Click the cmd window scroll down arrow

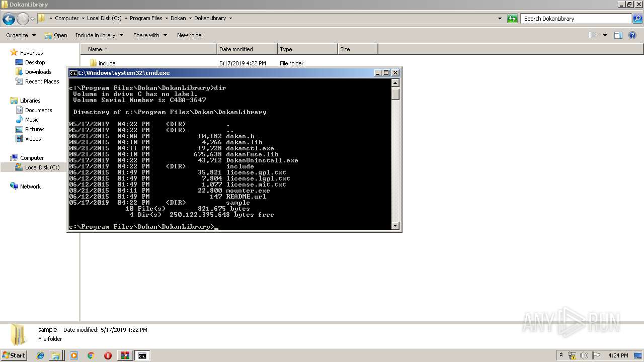click(395, 226)
